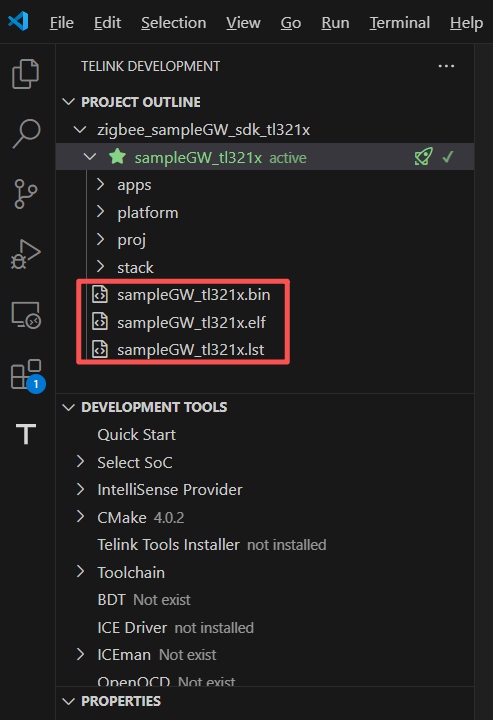Open the Terminal menu

tap(400, 22)
